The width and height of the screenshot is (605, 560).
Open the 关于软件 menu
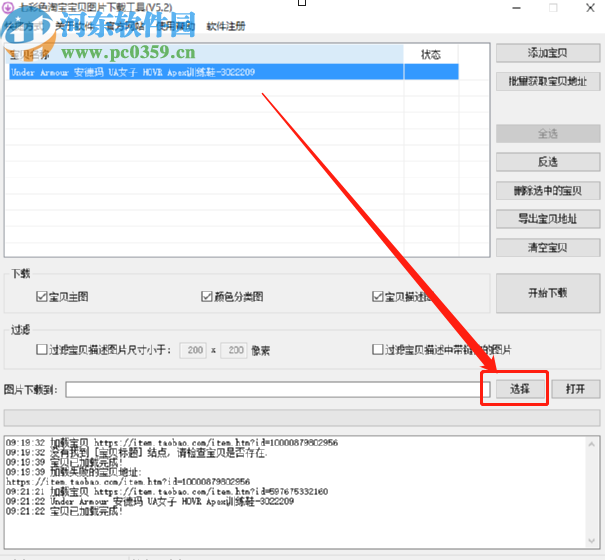(x=74, y=26)
